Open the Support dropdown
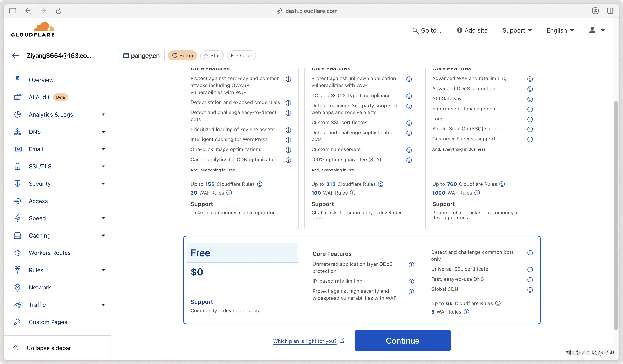 point(517,30)
